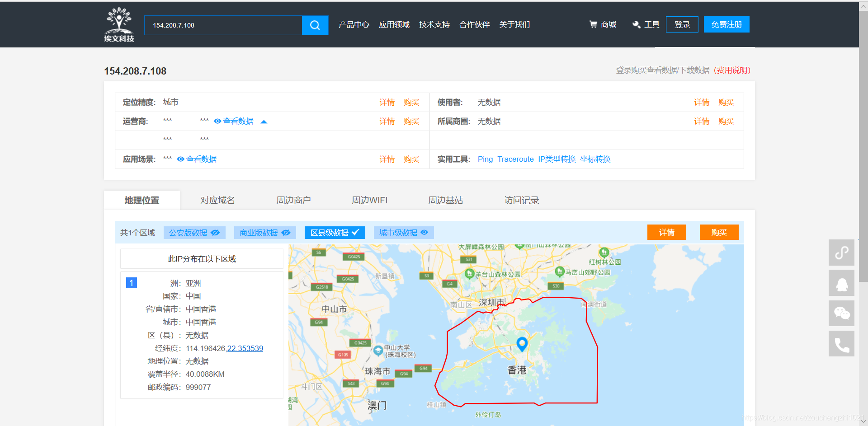Open the 坐标转换 tool
Viewport: 868px width, 426px height.
595,159
